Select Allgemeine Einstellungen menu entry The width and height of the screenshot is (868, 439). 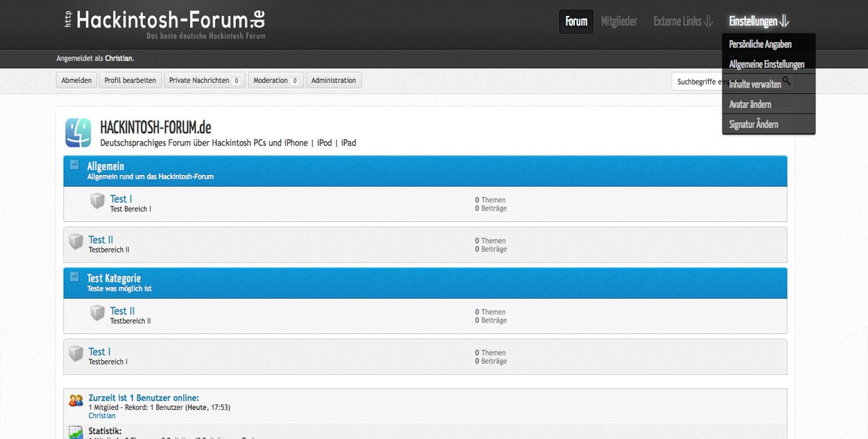tap(768, 64)
